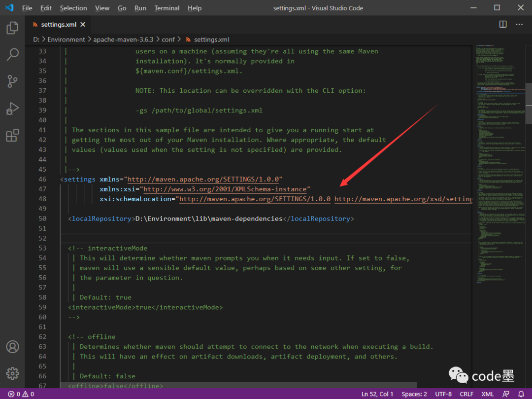
Task: Click the xsi:schemaLocation attribute name
Action: point(135,199)
